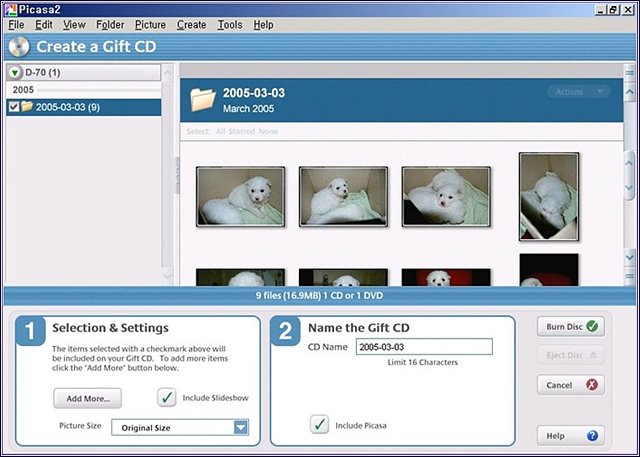This screenshot has width=640, height=457.
Task: Uncheck the Include Picasa checkbox
Action: [x=320, y=425]
